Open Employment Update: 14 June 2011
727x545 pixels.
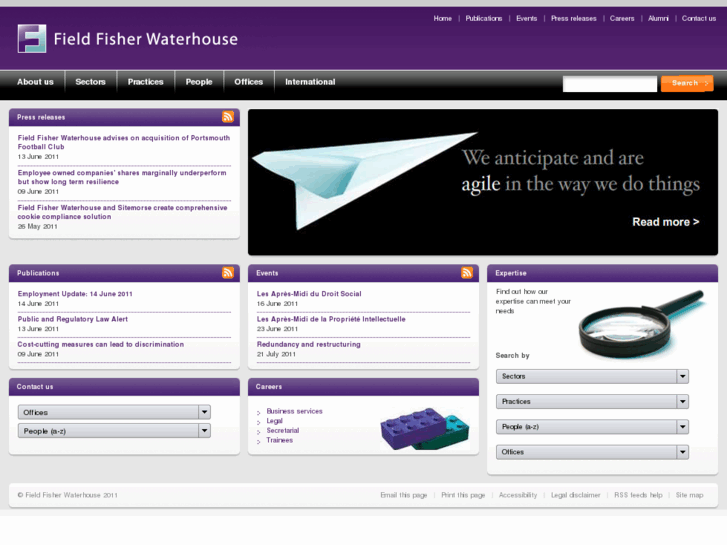[x=75, y=294]
